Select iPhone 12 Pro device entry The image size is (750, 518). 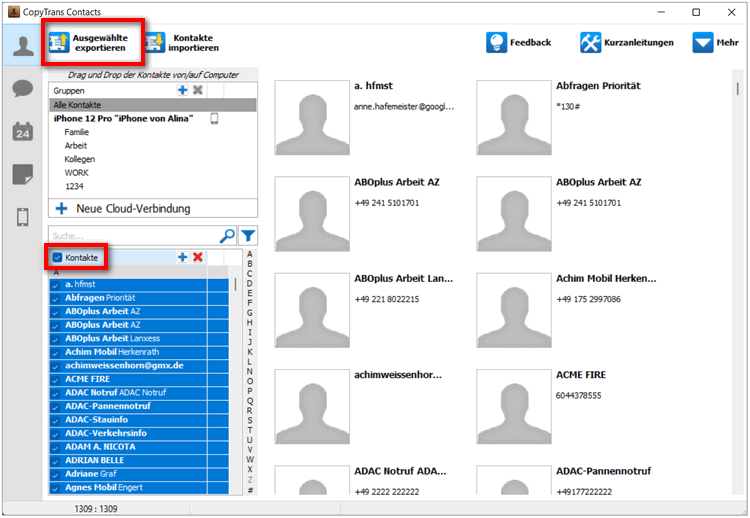coord(123,119)
